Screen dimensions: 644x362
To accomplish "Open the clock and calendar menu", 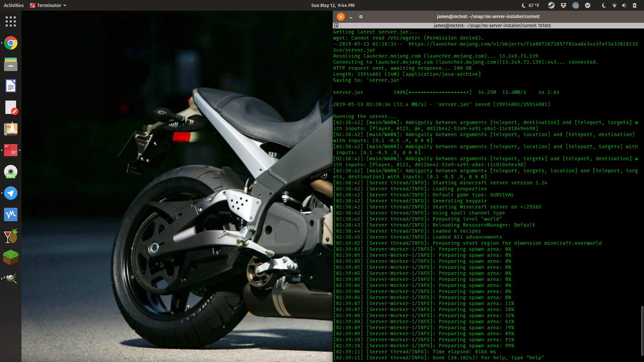I will tap(332, 5).
